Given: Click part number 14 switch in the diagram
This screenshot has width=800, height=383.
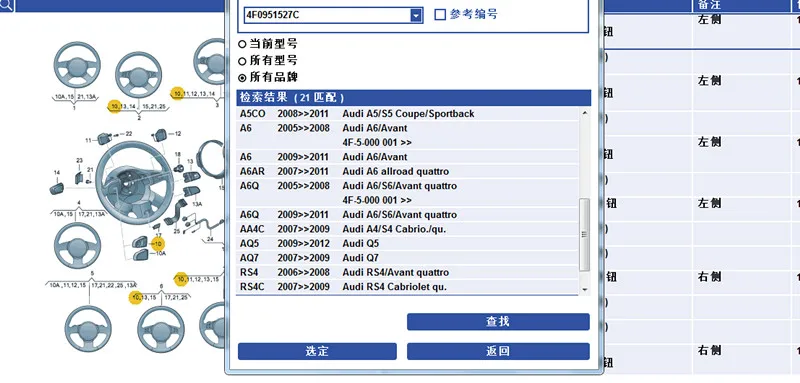Looking at the screenshot, I should pyautogui.click(x=57, y=188).
